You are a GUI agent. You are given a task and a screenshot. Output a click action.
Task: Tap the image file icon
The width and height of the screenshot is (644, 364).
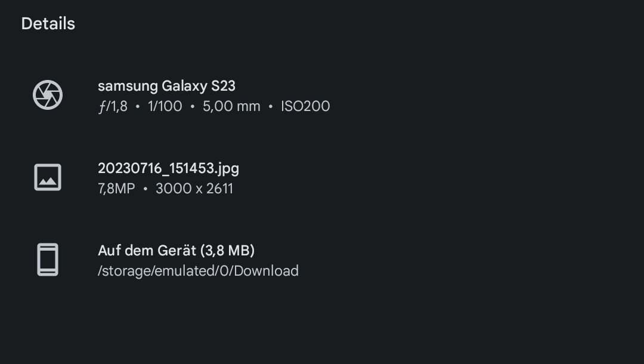[48, 177]
